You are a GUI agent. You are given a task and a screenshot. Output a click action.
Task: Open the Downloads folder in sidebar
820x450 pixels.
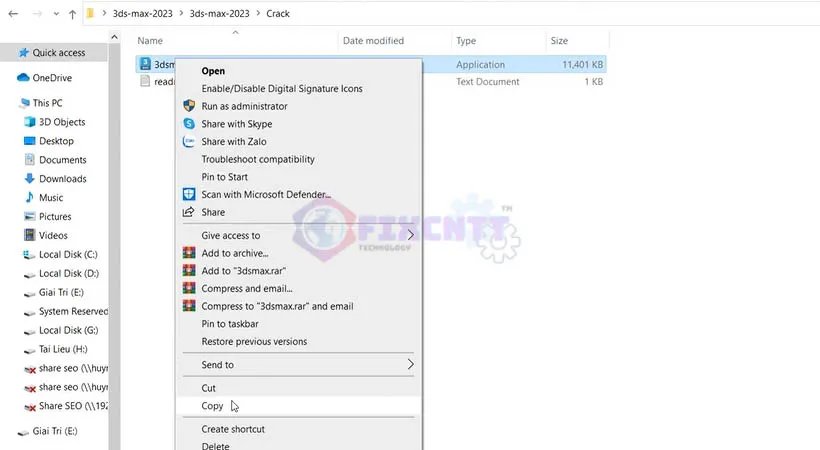coord(62,179)
